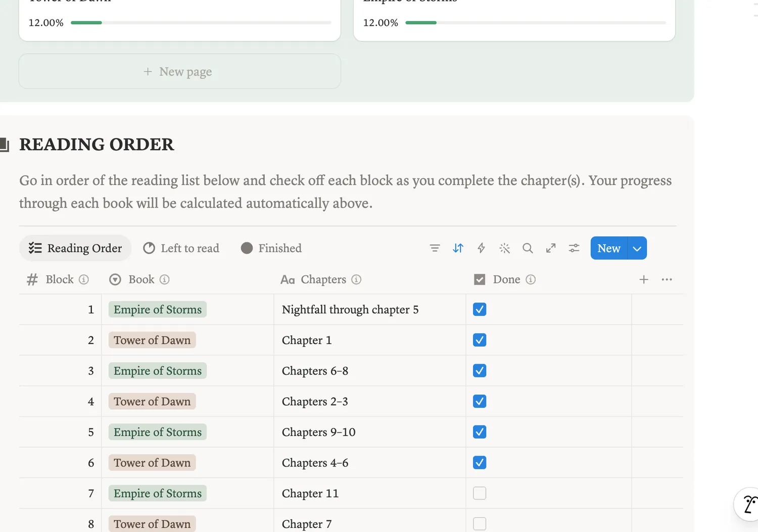Click info icon next to Done column
758x532 pixels.
(530, 279)
